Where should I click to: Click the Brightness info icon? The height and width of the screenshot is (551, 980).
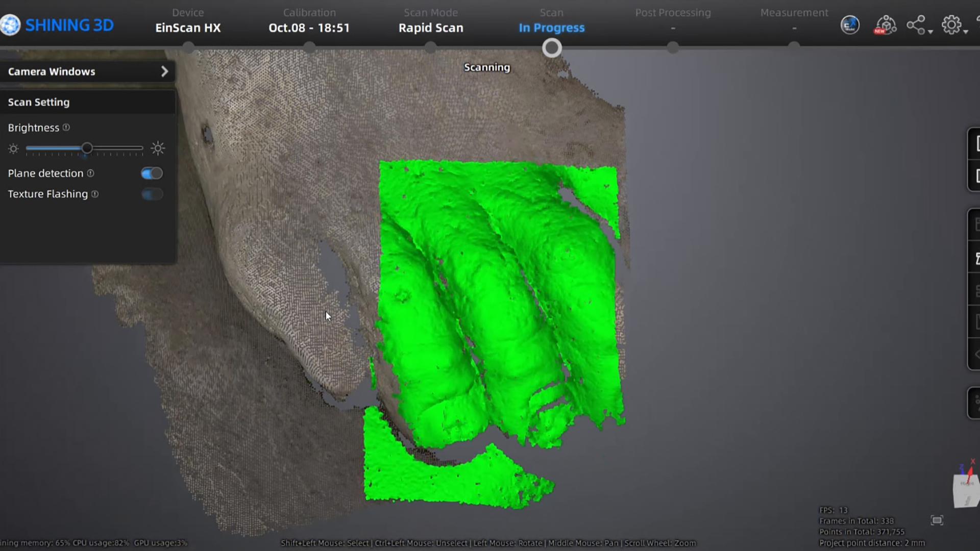(x=66, y=128)
